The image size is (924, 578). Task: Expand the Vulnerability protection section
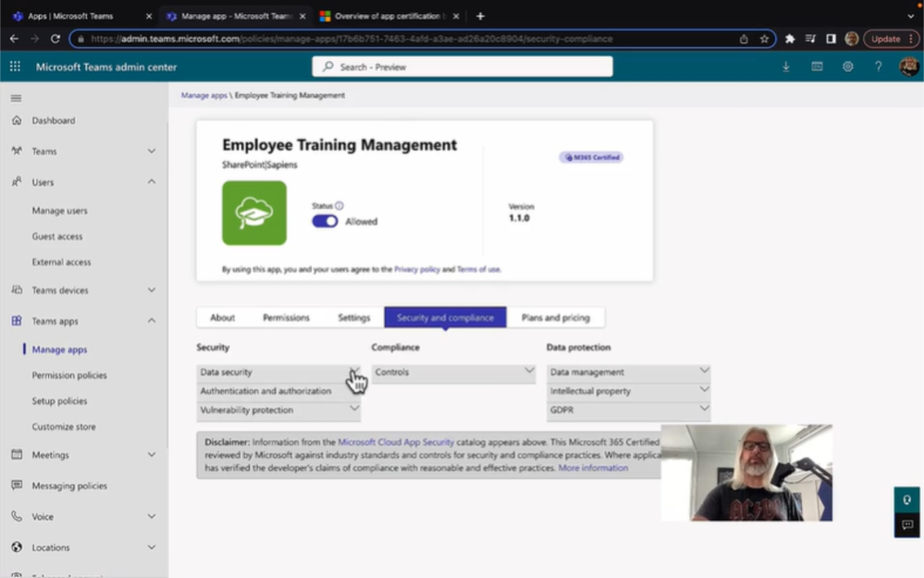[x=278, y=410]
